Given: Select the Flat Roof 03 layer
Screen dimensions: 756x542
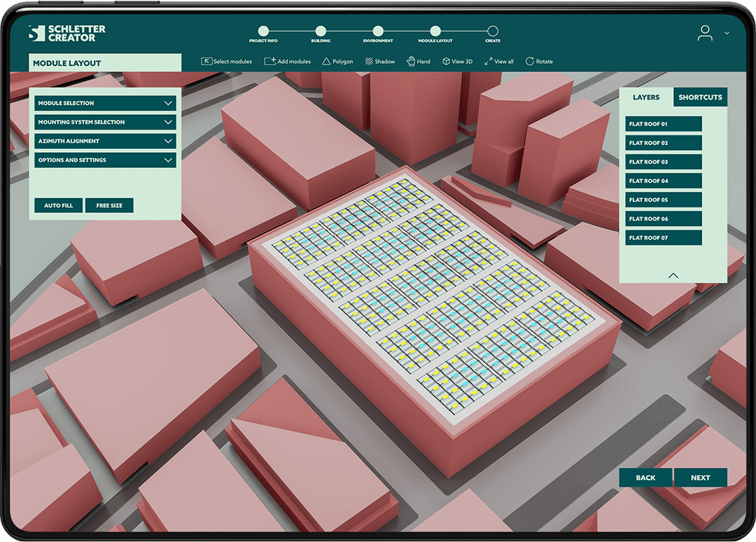Looking at the screenshot, I should coord(664,162).
